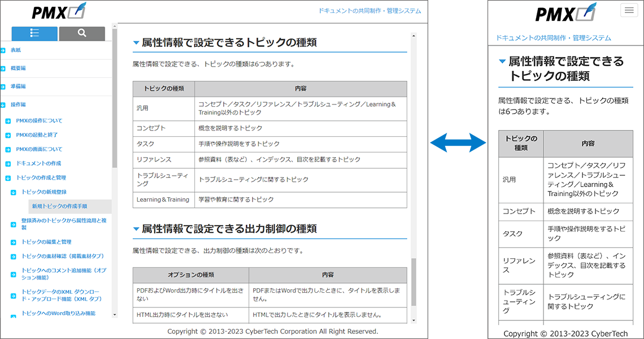644x339 pixels.
Task: Click the content area scrollbar up arrow
Action: click(414, 36)
